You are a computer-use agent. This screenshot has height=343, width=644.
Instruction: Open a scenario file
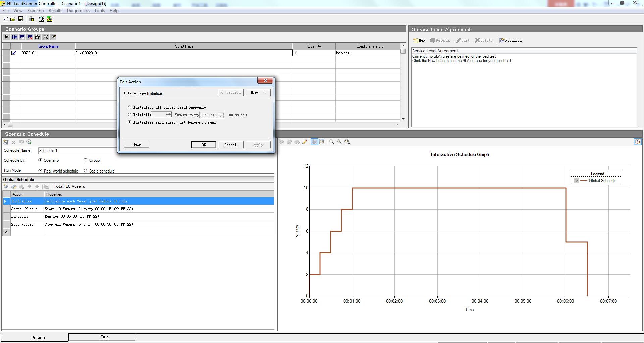tap(13, 19)
